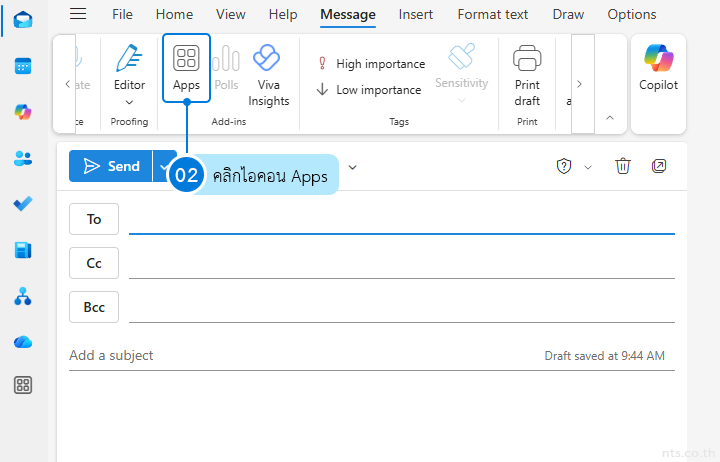The height and width of the screenshot is (462, 720).
Task: Click Print draft
Action: pos(527,75)
